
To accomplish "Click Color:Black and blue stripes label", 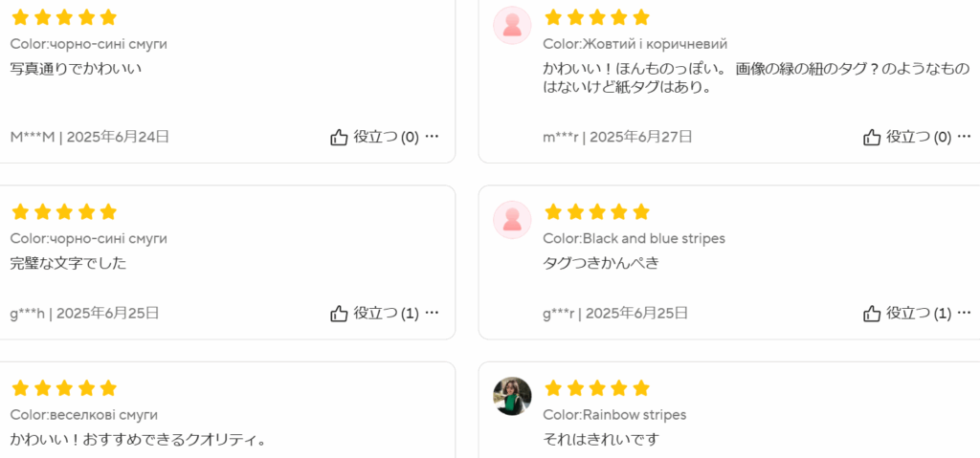I will (634, 239).
